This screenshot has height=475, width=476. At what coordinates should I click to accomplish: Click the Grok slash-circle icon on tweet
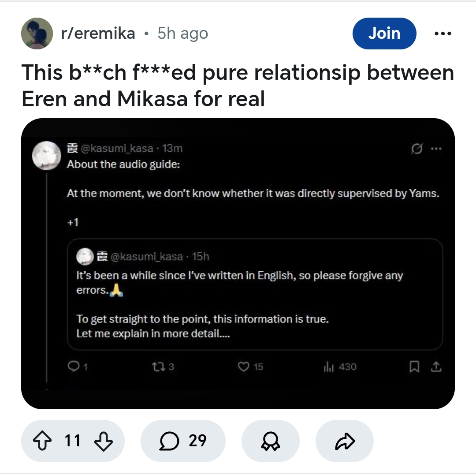[416, 149]
